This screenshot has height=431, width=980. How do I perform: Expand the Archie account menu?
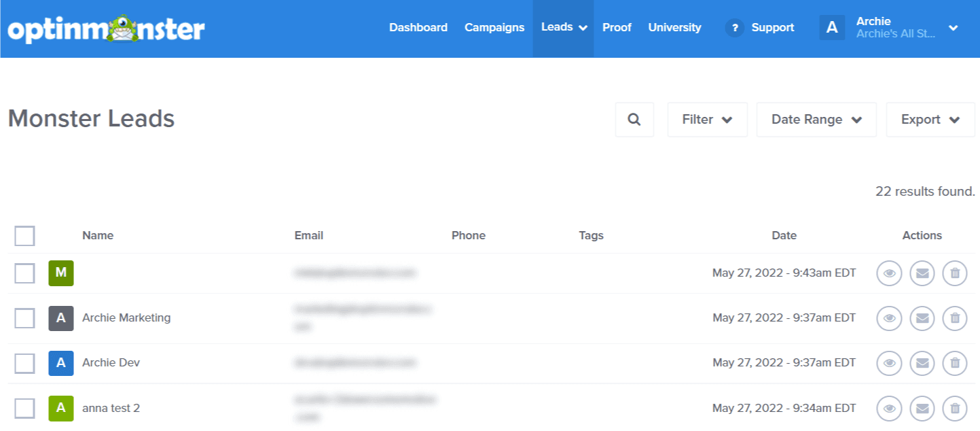pyautogui.click(x=954, y=28)
